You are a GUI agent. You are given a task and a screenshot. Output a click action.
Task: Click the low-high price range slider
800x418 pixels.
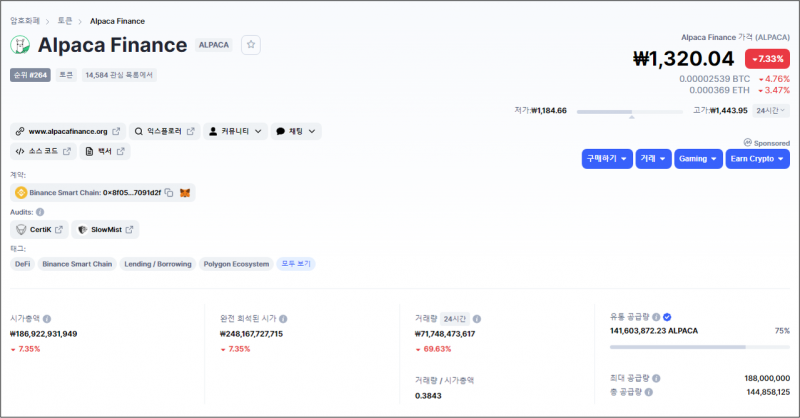[x=630, y=111]
